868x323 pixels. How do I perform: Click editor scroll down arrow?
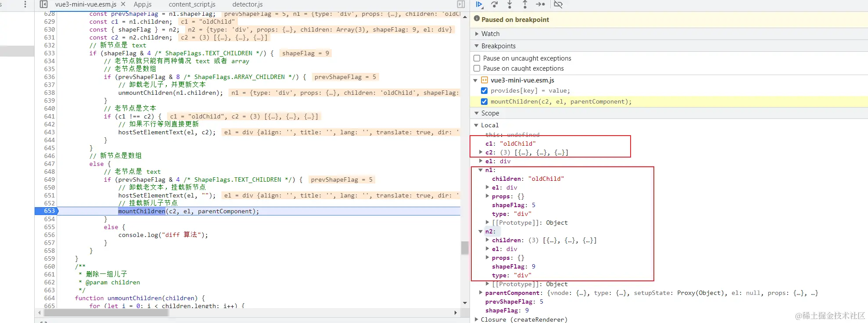pos(465,303)
